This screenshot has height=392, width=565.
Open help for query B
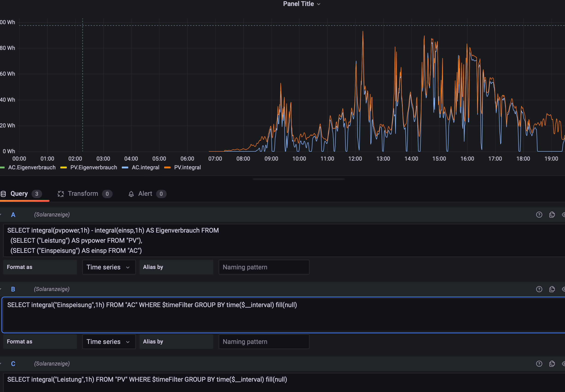point(539,289)
